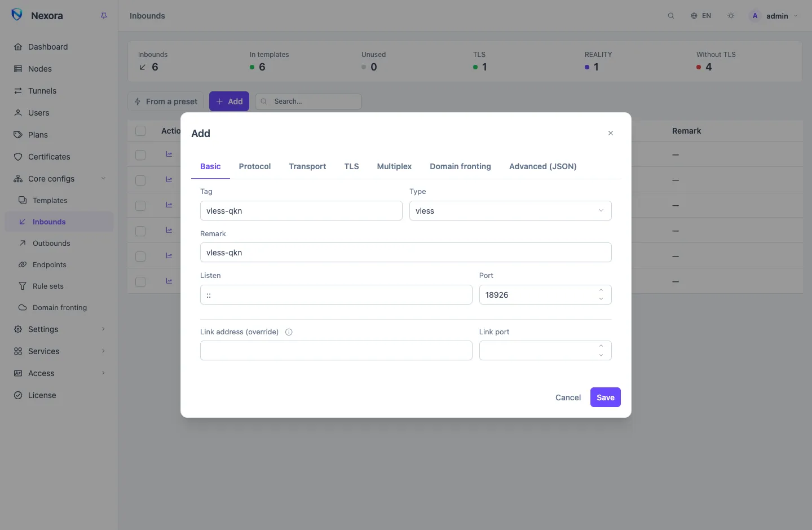Open Domain fronting in the sidebar

click(x=59, y=307)
